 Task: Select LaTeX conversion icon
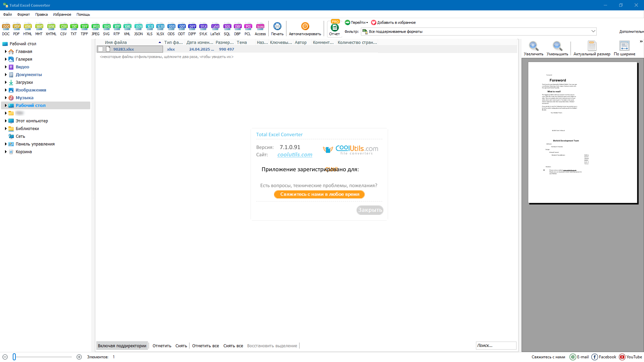click(x=215, y=29)
